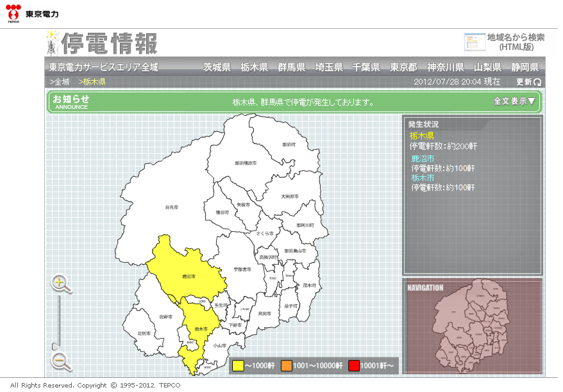Click the red 10001軒～ legend swatch

(x=353, y=366)
